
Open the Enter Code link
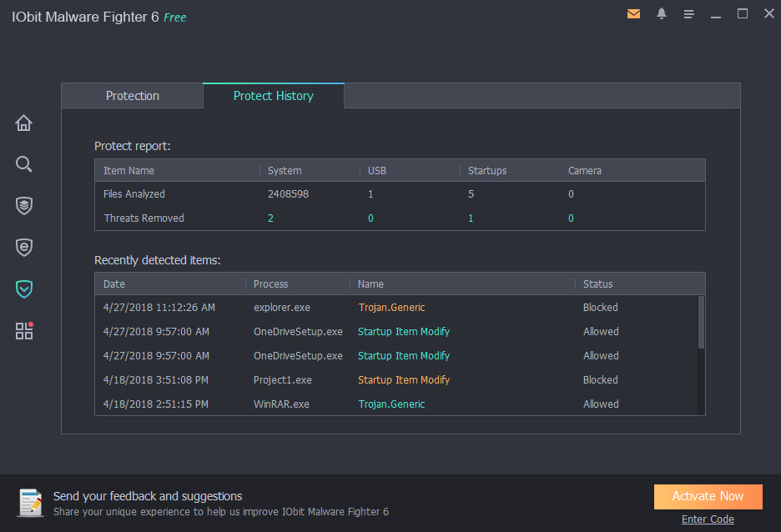(x=708, y=519)
